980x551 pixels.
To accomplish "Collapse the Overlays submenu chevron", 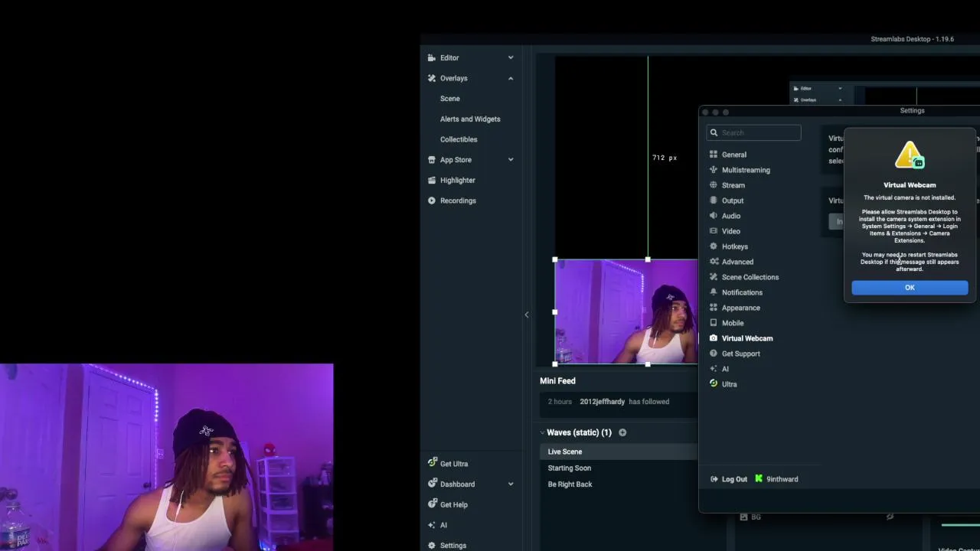I will click(x=511, y=78).
